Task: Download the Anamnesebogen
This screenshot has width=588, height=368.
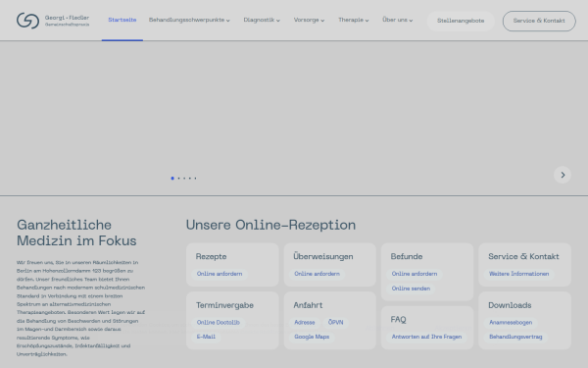Action: point(511,322)
